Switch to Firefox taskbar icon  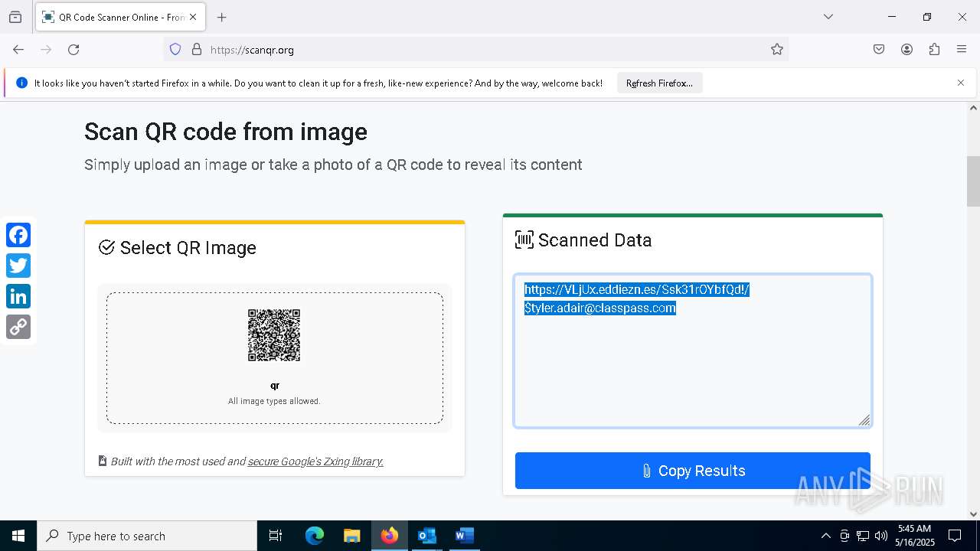point(389,536)
